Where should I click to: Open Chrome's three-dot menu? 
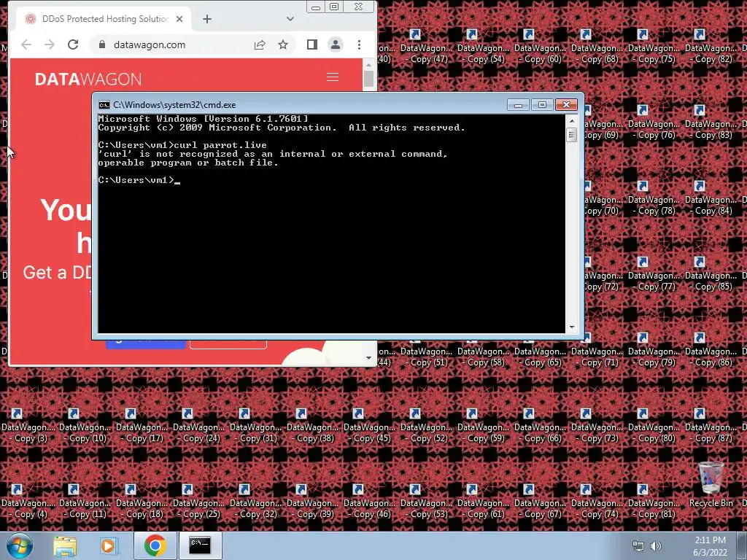[359, 44]
